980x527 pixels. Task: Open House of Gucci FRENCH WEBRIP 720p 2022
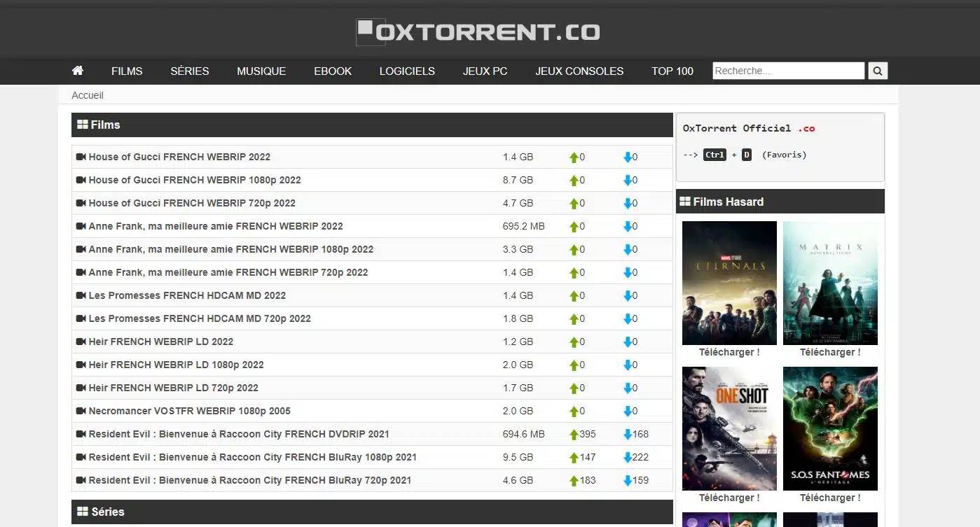coord(192,203)
